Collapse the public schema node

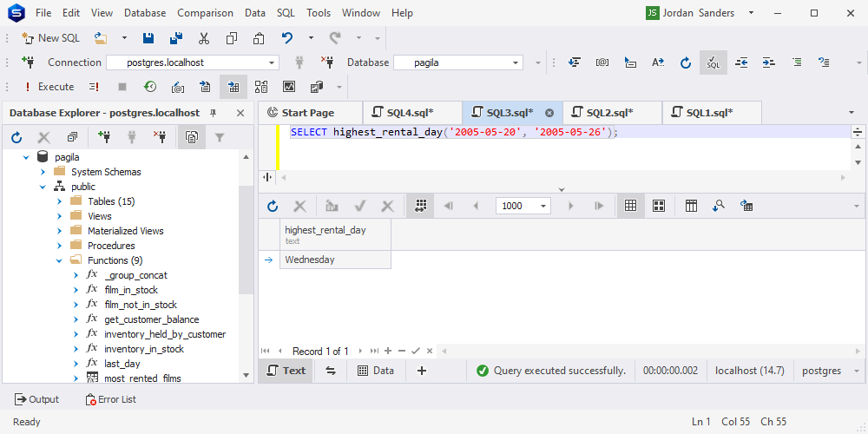(43, 187)
